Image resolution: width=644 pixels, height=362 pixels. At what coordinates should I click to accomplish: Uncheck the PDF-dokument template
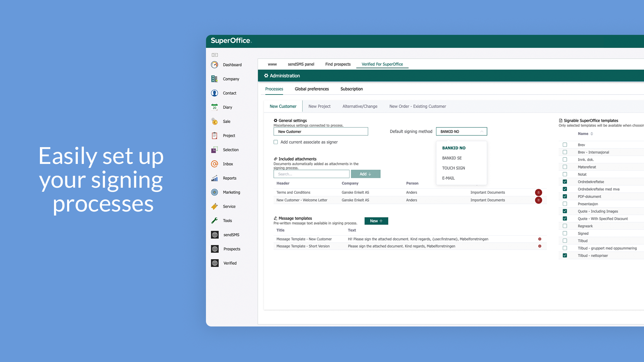565,196
